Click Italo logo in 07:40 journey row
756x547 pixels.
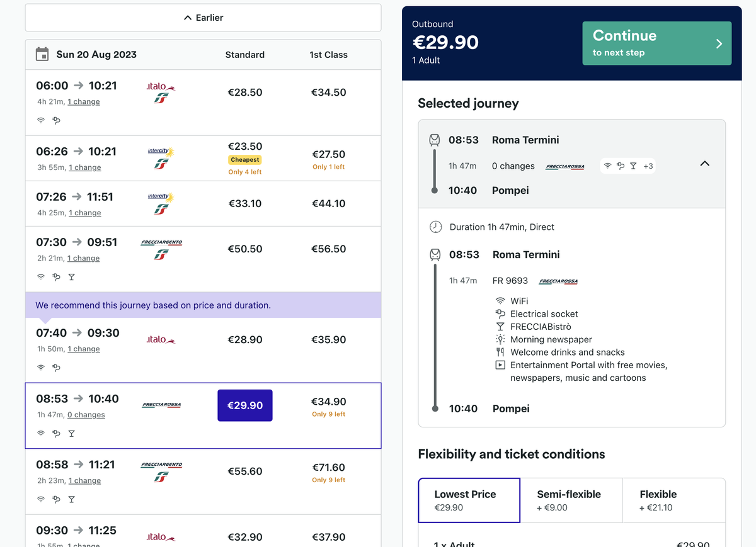[x=160, y=340]
